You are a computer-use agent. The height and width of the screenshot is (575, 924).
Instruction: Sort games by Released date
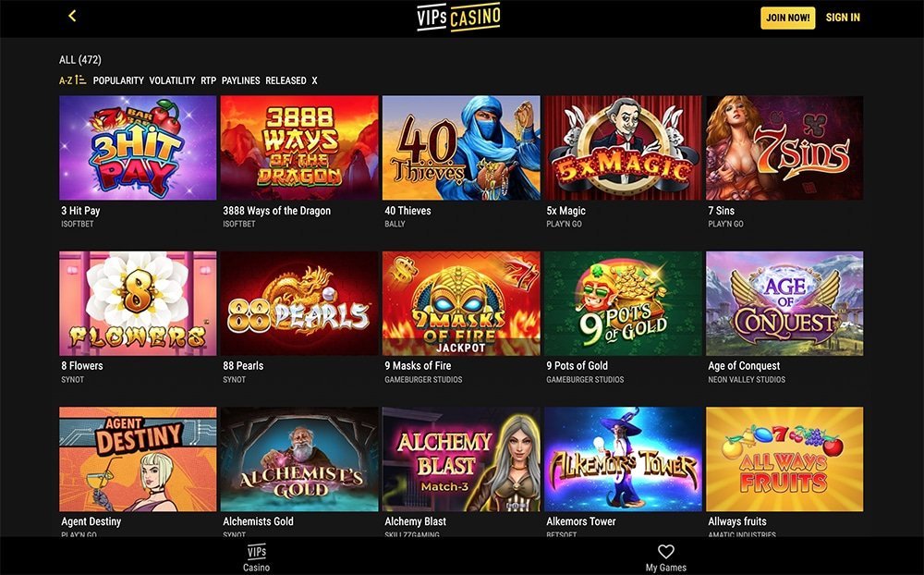click(x=286, y=80)
